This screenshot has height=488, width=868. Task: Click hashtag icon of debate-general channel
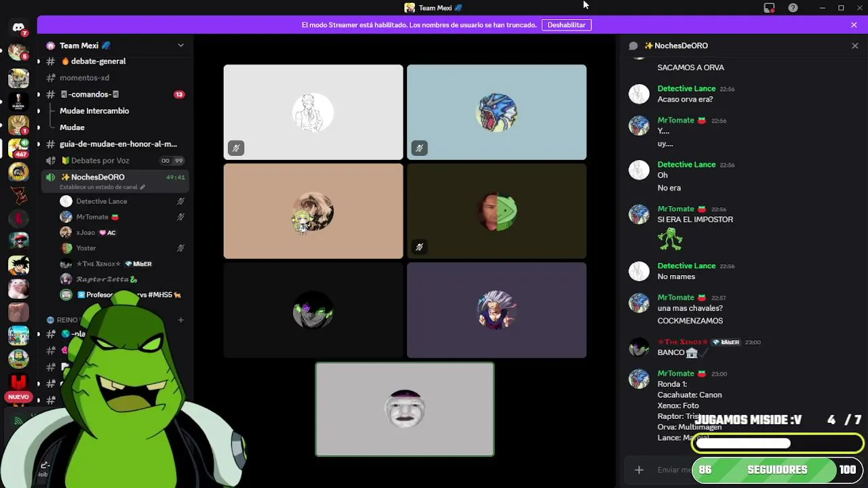(50, 61)
